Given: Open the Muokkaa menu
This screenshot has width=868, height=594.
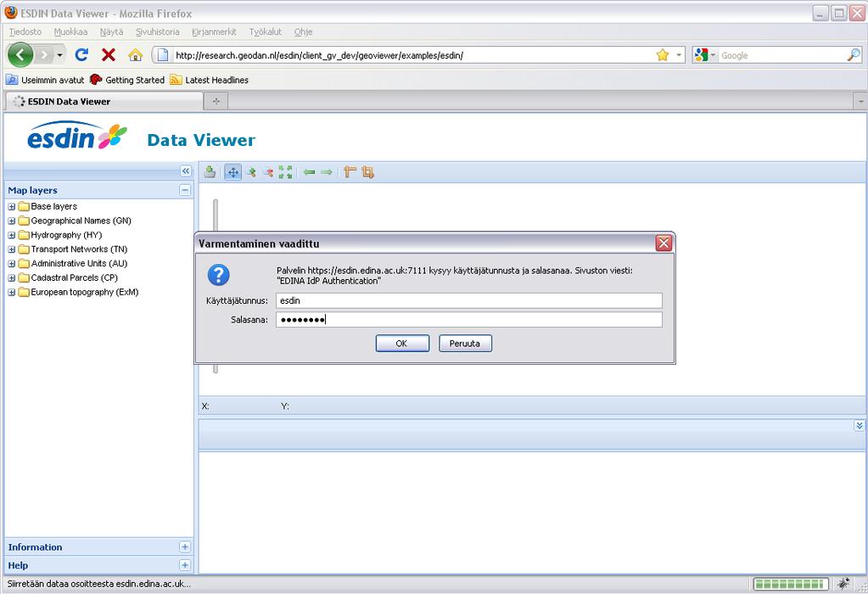Looking at the screenshot, I should [70, 32].
